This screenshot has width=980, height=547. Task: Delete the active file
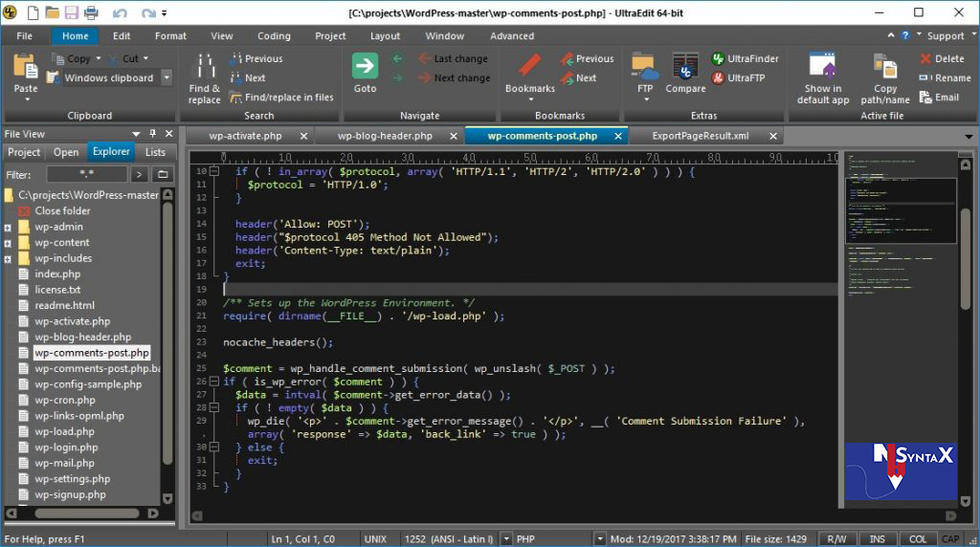tap(943, 58)
